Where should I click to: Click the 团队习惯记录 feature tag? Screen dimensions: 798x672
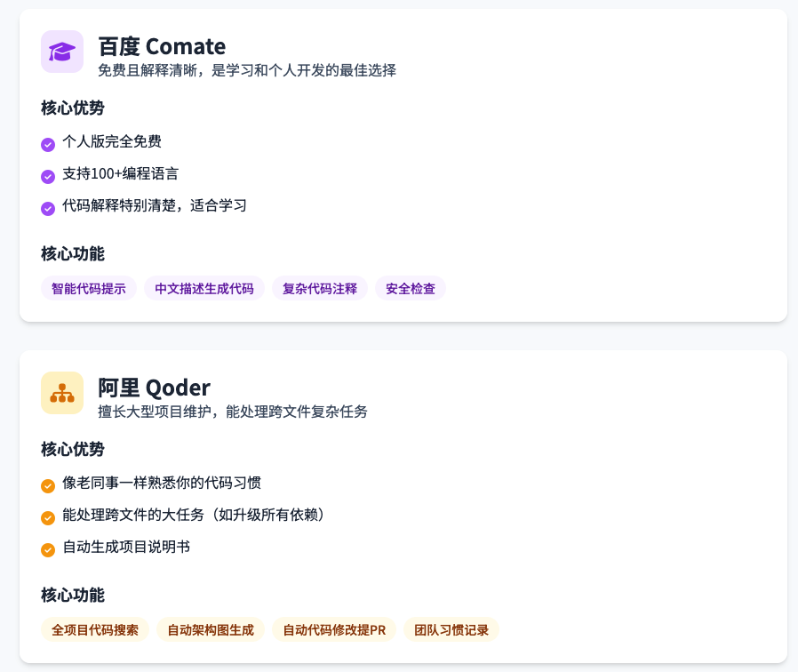tap(451, 630)
